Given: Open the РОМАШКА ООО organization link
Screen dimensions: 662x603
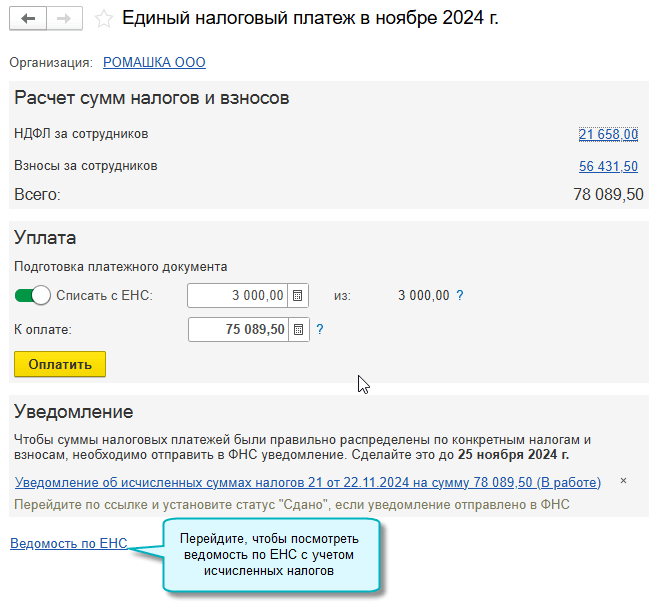Looking at the screenshot, I should pyautogui.click(x=154, y=62).
